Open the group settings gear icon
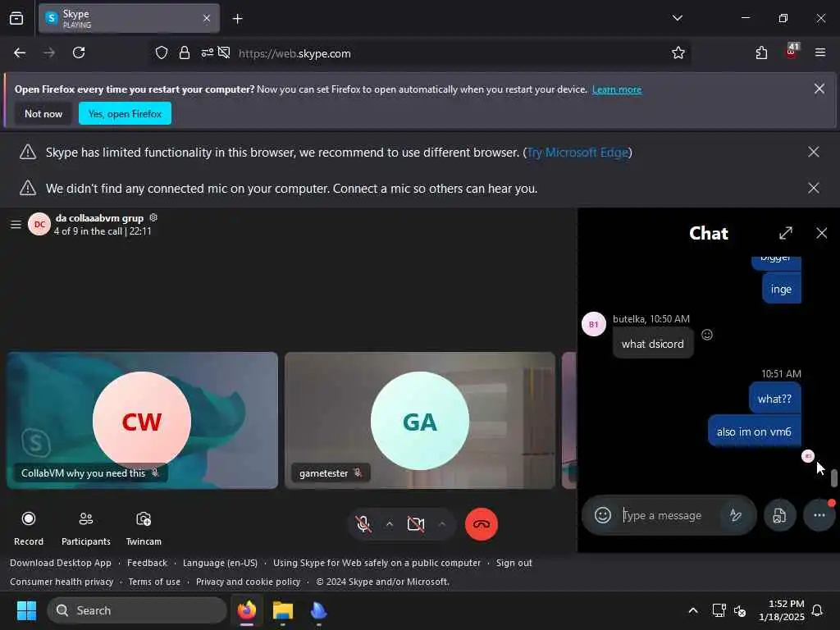840x630 pixels. [153, 217]
